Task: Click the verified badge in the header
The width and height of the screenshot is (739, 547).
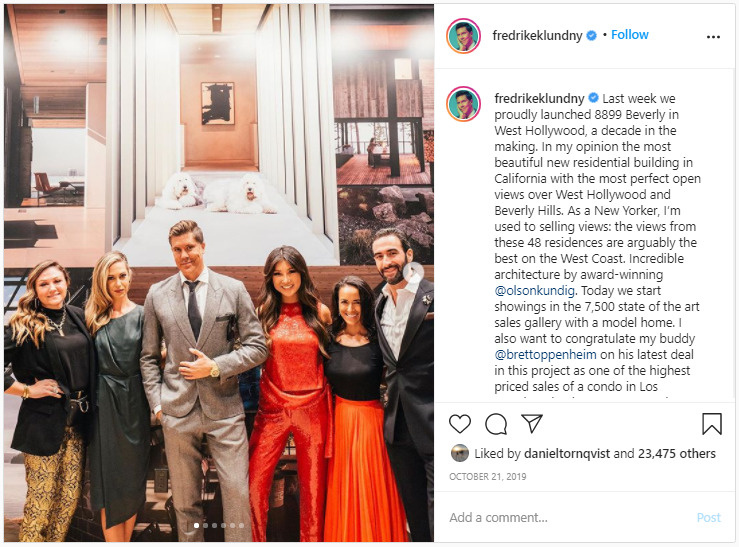Action: pyautogui.click(x=591, y=35)
